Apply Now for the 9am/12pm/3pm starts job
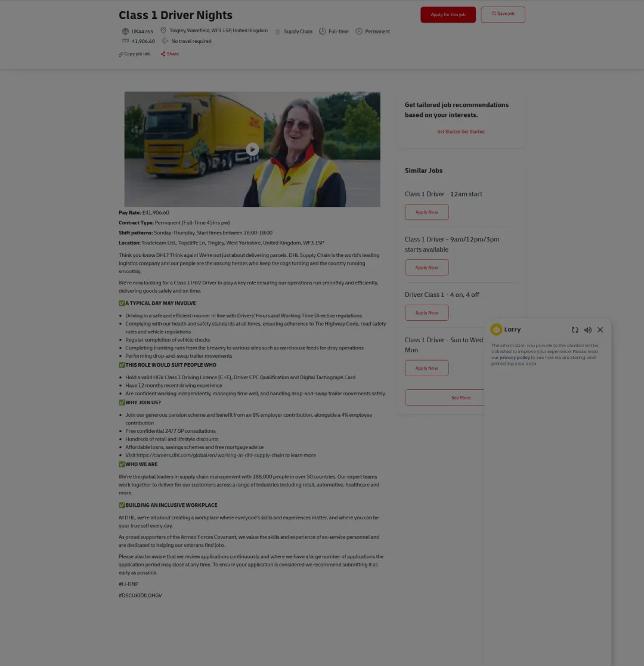The width and height of the screenshot is (644, 666). pos(426,267)
